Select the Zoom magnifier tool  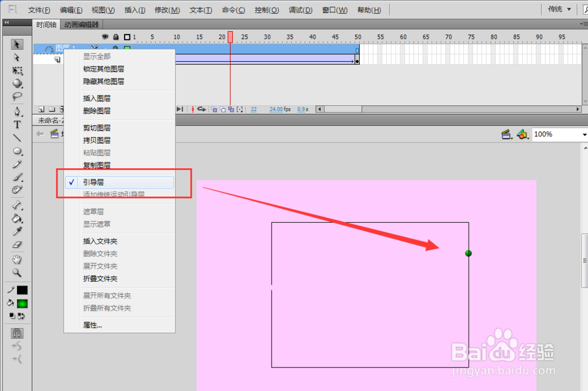click(x=17, y=273)
